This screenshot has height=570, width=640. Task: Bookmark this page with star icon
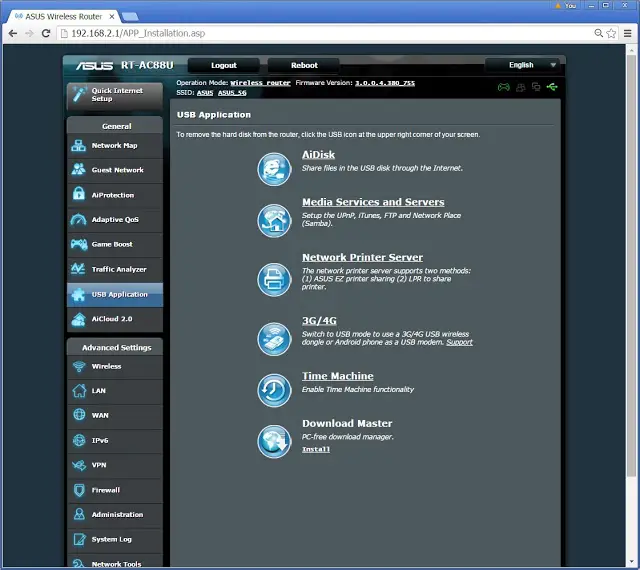coord(611,33)
